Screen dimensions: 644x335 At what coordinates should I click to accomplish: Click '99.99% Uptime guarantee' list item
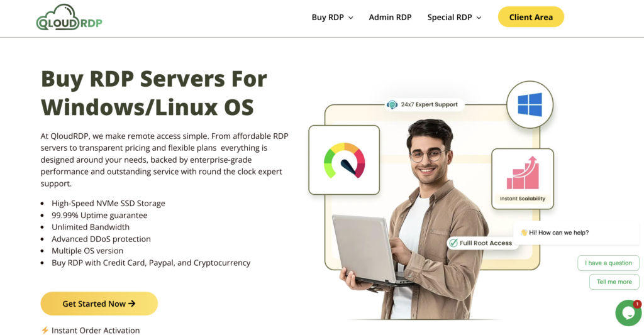click(x=99, y=215)
